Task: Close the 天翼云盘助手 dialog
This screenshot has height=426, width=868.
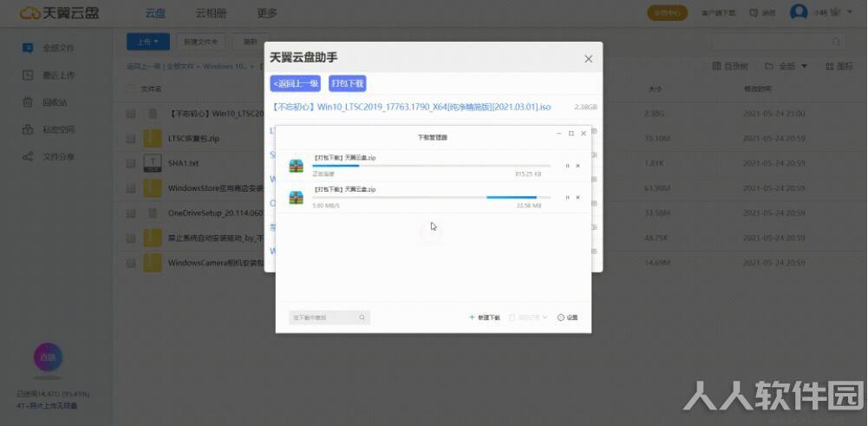Action: click(589, 59)
